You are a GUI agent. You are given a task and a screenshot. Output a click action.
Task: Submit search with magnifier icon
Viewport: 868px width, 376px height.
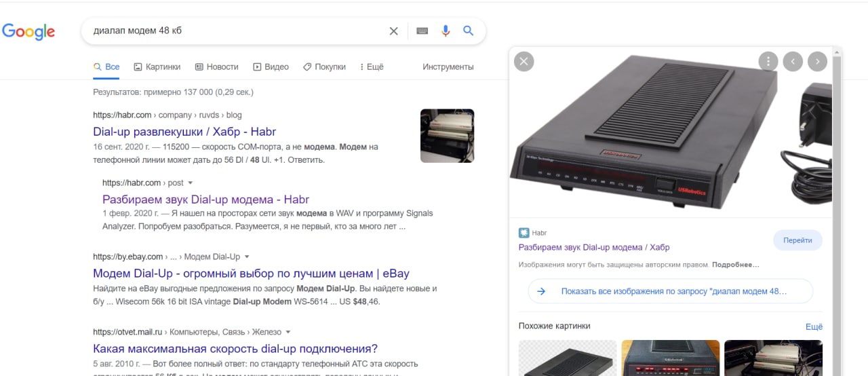point(468,31)
